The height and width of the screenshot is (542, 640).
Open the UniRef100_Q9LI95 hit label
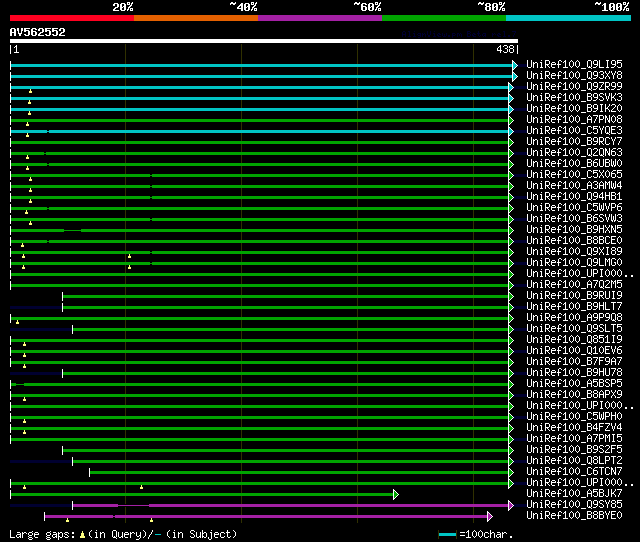[573, 64]
